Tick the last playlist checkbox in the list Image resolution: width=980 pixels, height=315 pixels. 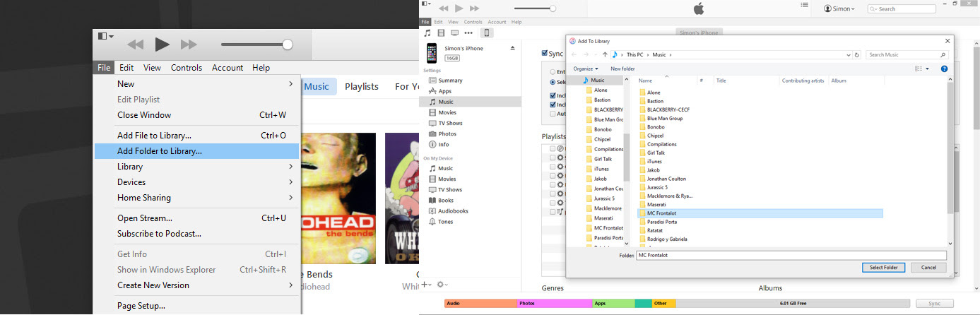click(553, 212)
